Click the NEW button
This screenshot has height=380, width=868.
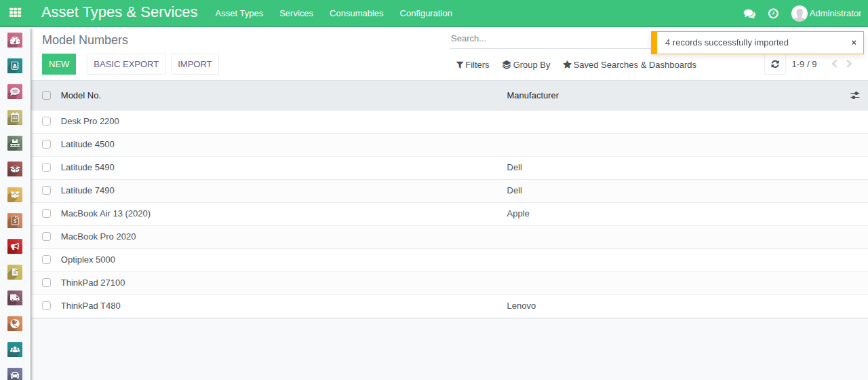pos(59,64)
